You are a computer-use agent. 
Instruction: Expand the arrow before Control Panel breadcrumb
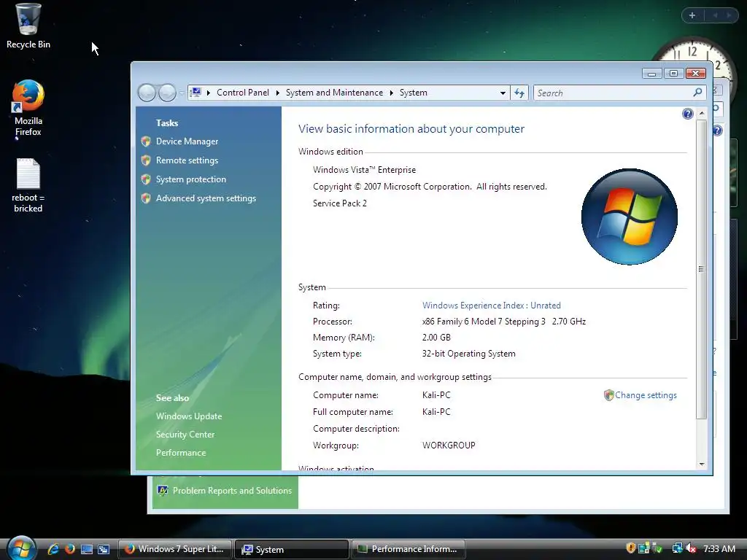(x=209, y=93)
